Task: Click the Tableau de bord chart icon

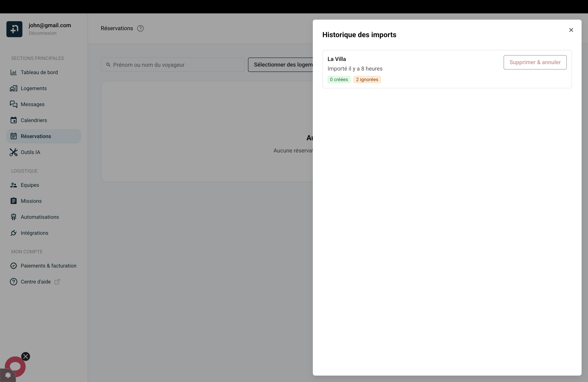Action: [x=14, y=72]
